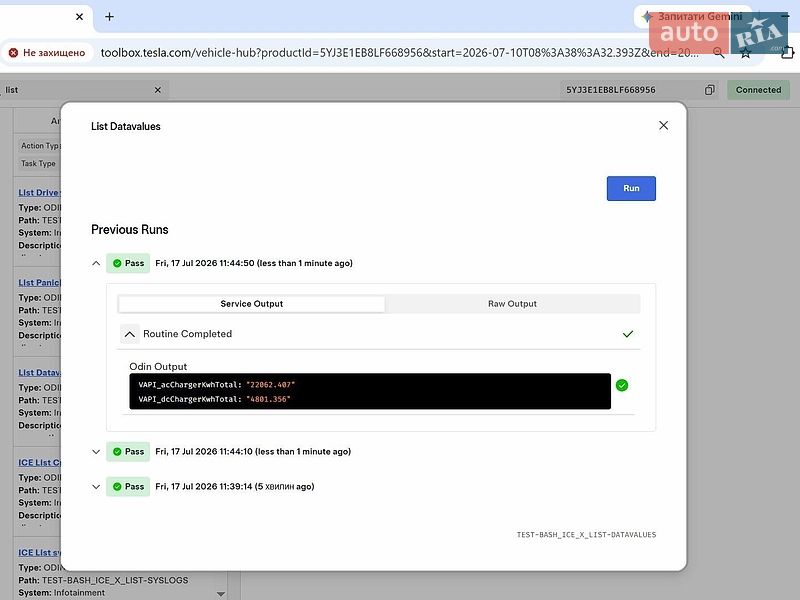Open the List Drive link in background

(39, 192)
